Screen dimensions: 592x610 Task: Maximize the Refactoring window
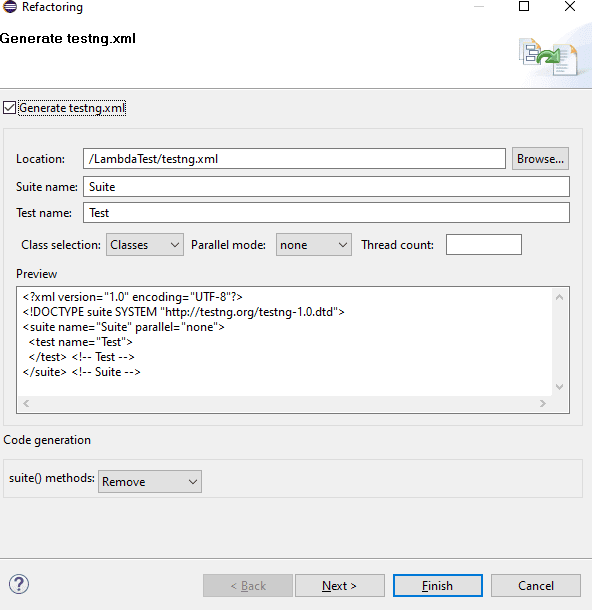(x=524, y=6)
